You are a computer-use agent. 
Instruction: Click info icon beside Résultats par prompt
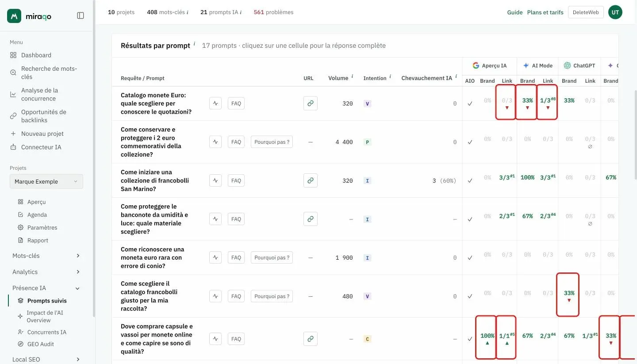pyautogui.click(x=194, y=44)
